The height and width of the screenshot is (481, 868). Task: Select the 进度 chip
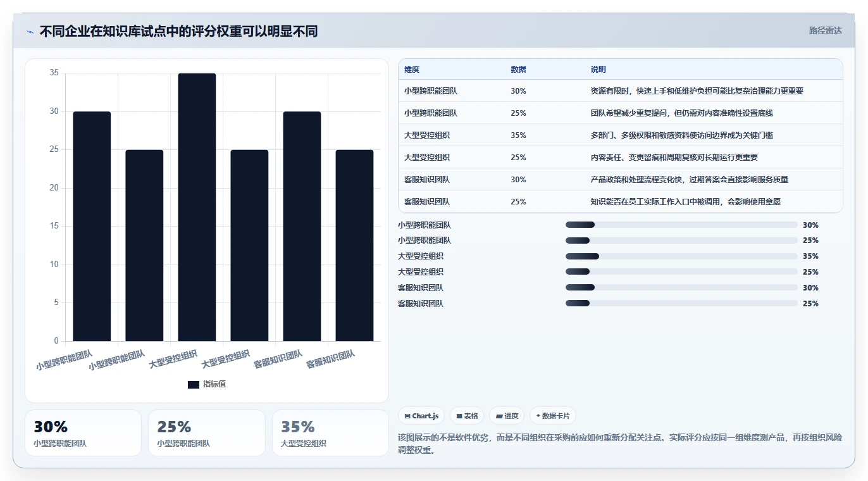click(x=507, y=416)
